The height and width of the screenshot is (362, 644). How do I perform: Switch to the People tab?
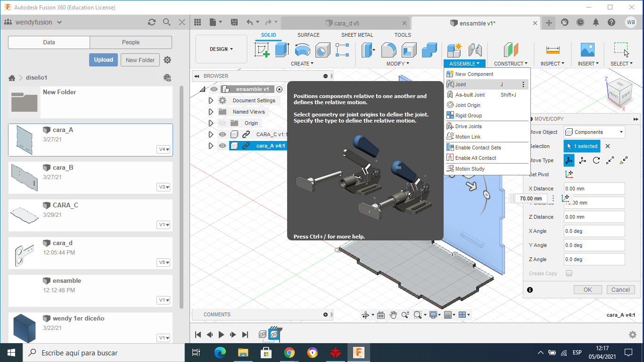click(x=131, y=42)
